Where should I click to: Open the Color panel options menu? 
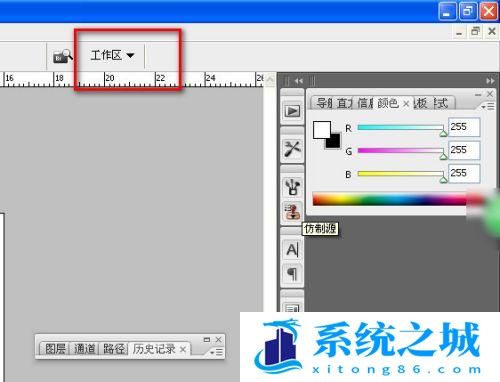pyautogui.click(x=488, y=107)
